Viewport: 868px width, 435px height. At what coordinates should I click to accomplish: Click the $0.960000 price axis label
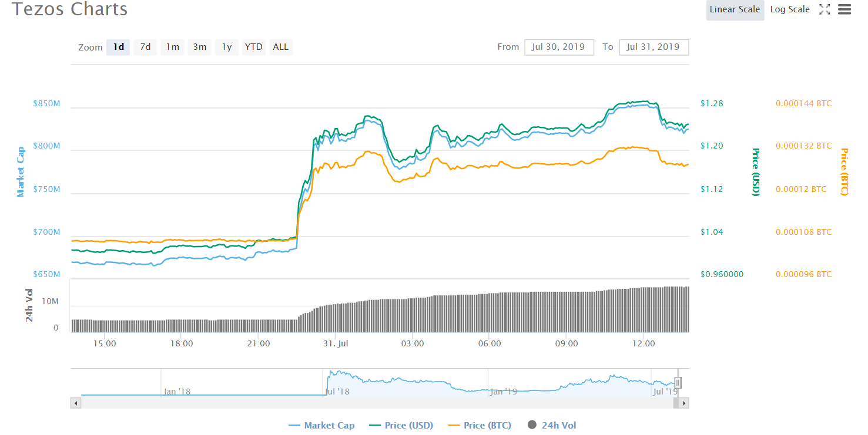722,274
